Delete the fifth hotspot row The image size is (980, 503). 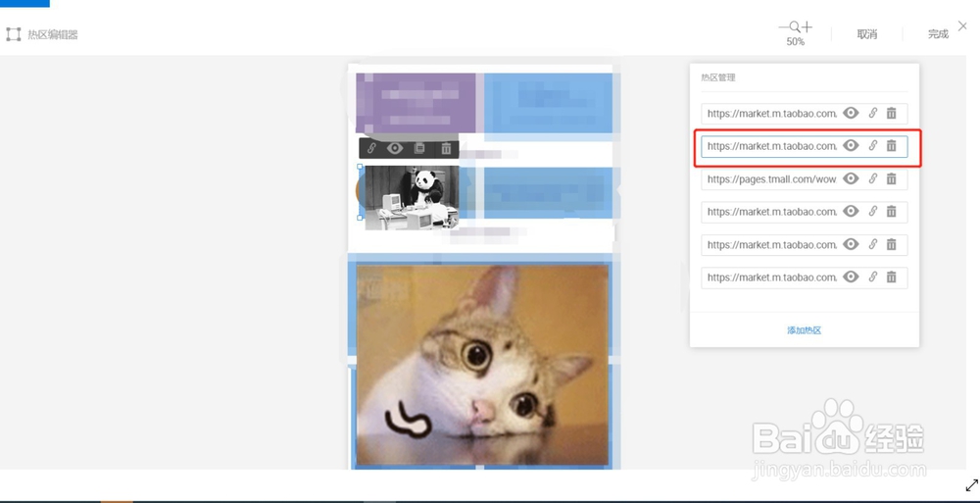pos(891,244)
